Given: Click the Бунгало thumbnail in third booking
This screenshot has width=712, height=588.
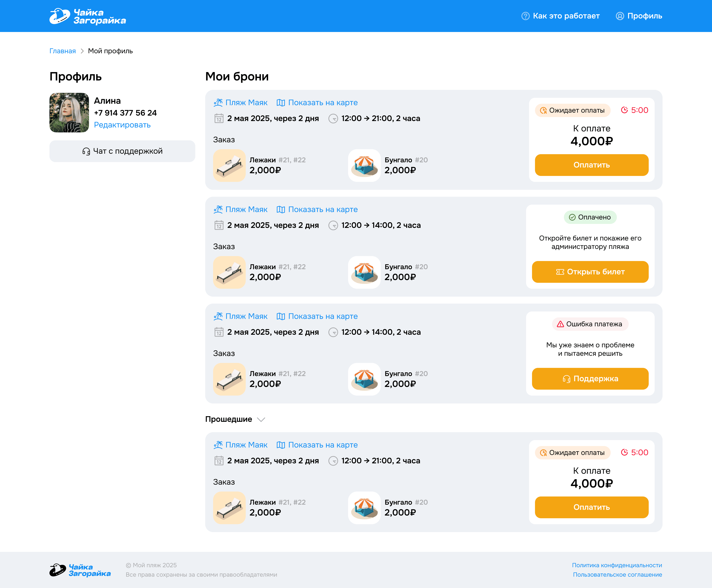Looking at the screenshot, I should tap(364, 379).
